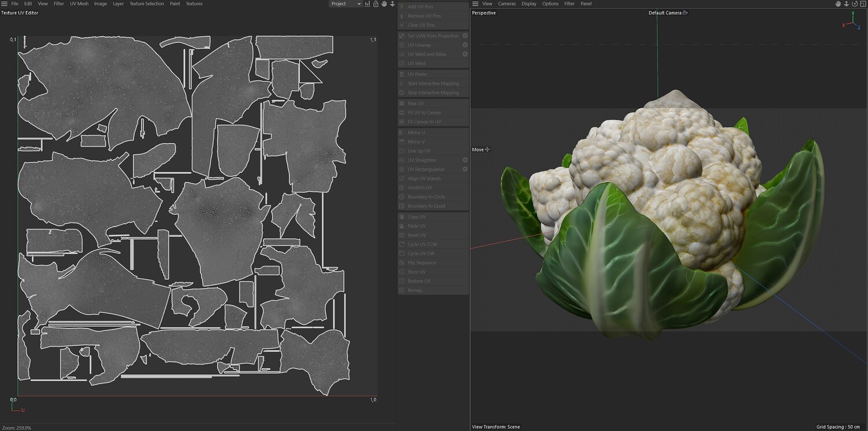Screen dimensions: 868x431
Task: Open the Layer menu
Action: point(118,3)
